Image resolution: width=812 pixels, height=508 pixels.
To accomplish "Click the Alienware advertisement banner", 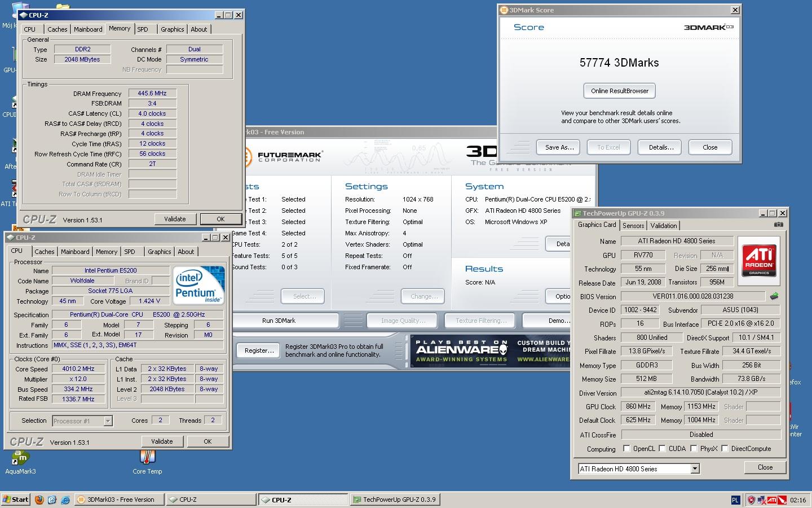I will coord(490,350).
